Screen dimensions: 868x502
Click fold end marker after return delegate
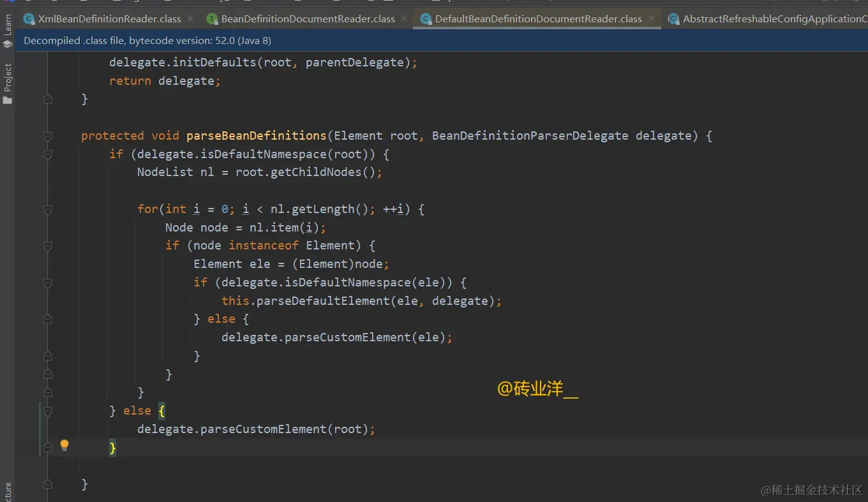pyautogui.click(x=47, y=99)
